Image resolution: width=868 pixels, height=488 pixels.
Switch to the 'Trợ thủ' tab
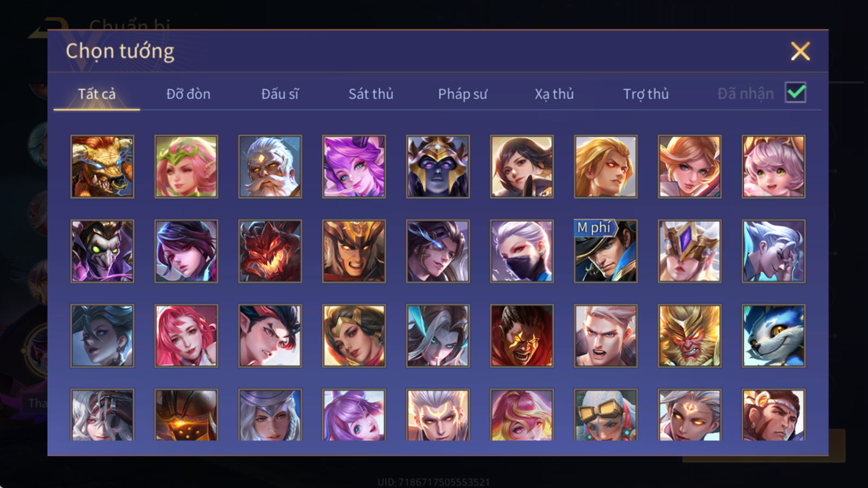point(646,94)
